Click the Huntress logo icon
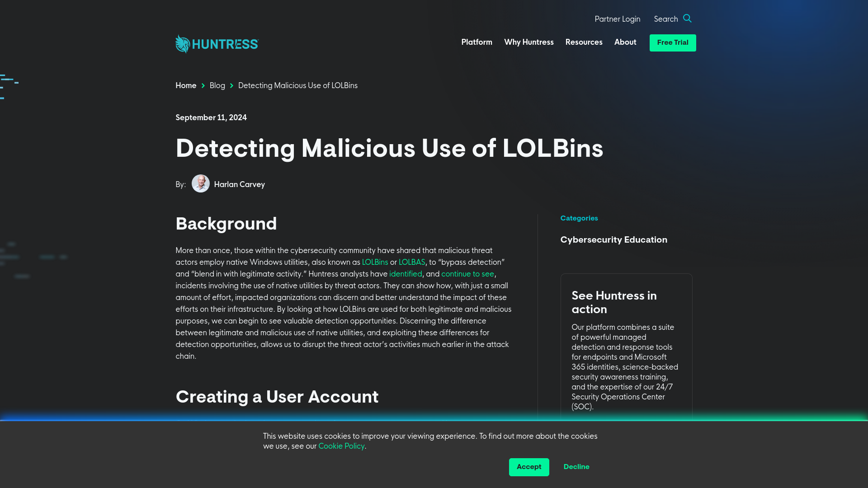 pyautogui.click(x=183, y=43)
